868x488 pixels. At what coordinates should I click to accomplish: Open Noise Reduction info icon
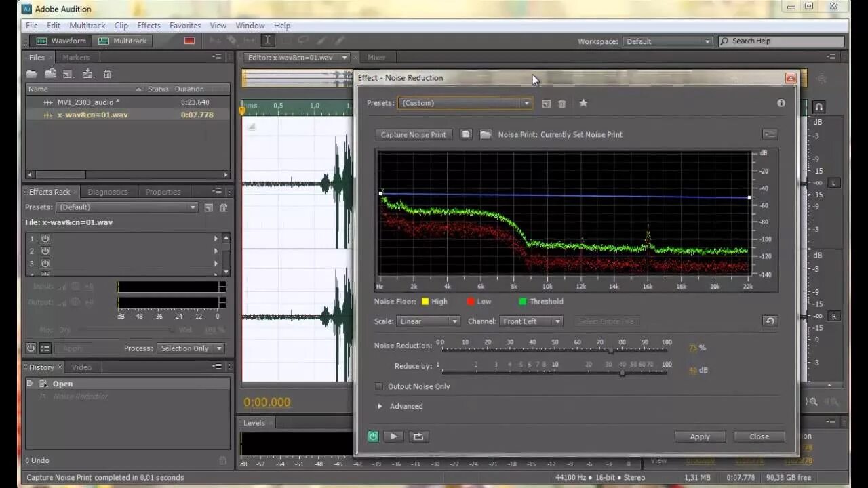point(781,103)
